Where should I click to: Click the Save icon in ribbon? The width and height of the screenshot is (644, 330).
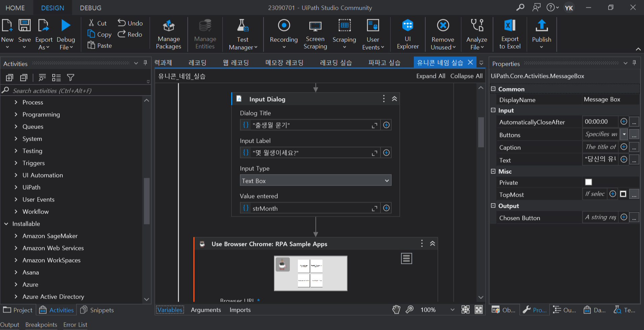pyautogui.click(x=24, y=26)
